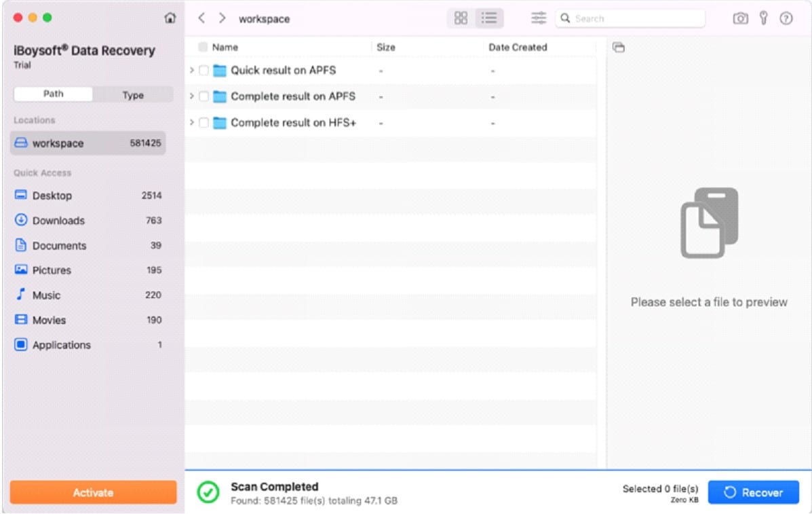
Task: Expand the Complete result on APFS folder
Action: [192, 96]
